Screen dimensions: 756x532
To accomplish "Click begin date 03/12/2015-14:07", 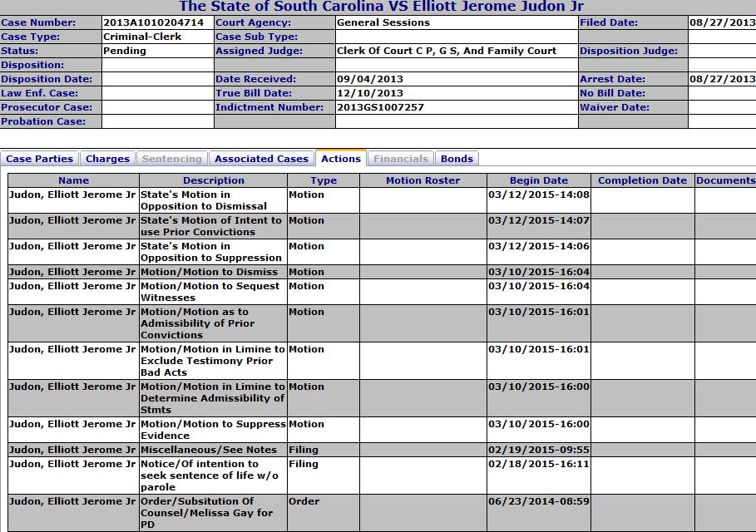I will pyautogui.click(x=539, y=220).
